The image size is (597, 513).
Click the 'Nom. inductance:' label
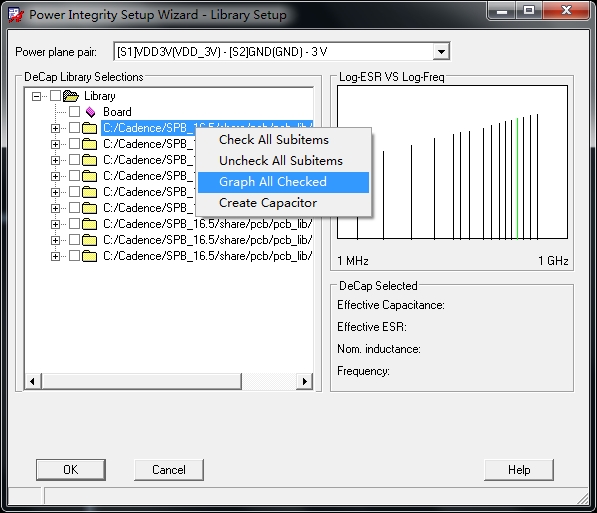pyautogui.click(x=379, y=349)
